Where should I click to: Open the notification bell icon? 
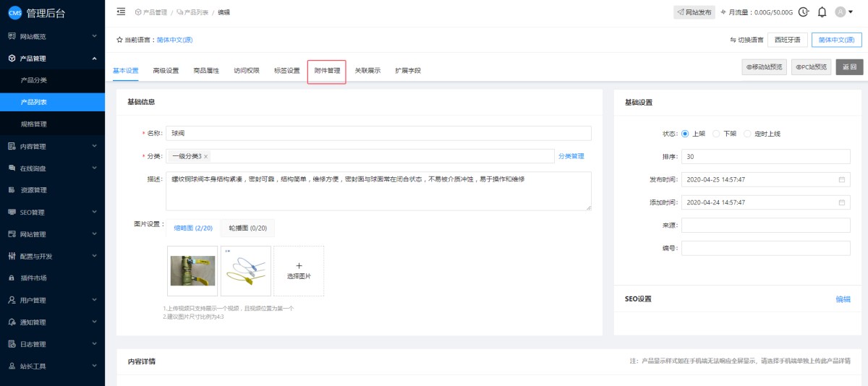pyautogui.click(x=822, y=12)
